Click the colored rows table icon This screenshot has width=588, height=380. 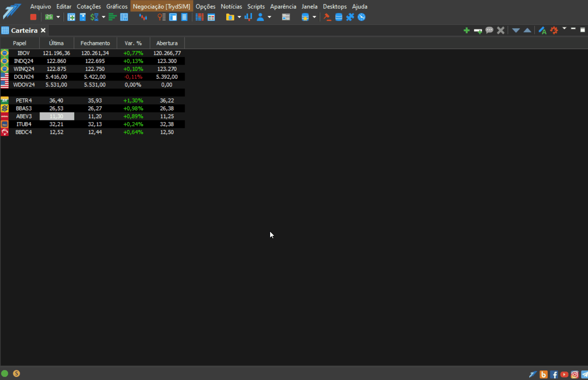pos(211,17)
